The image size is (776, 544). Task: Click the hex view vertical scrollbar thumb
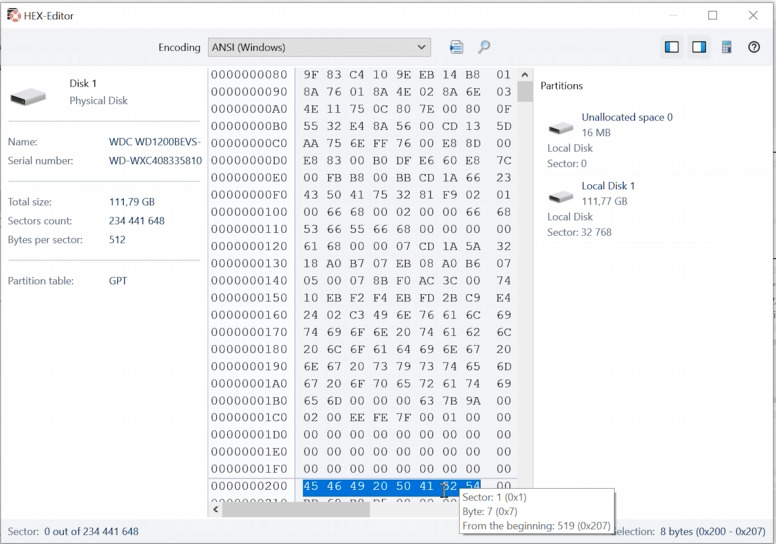tap(525, 92)
